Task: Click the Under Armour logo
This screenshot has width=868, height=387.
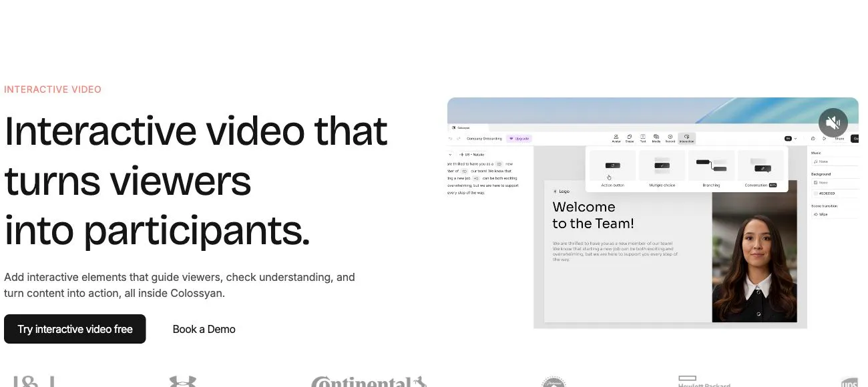Action: (x=182, y=382)
